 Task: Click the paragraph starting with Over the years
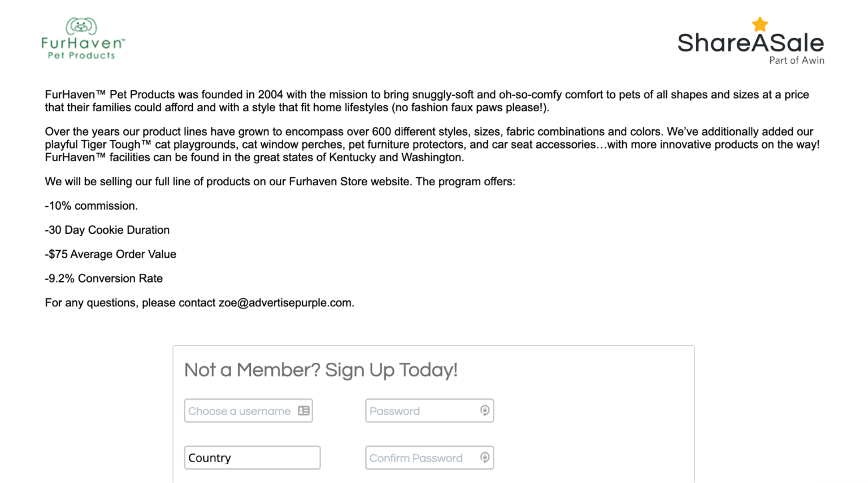432,145
